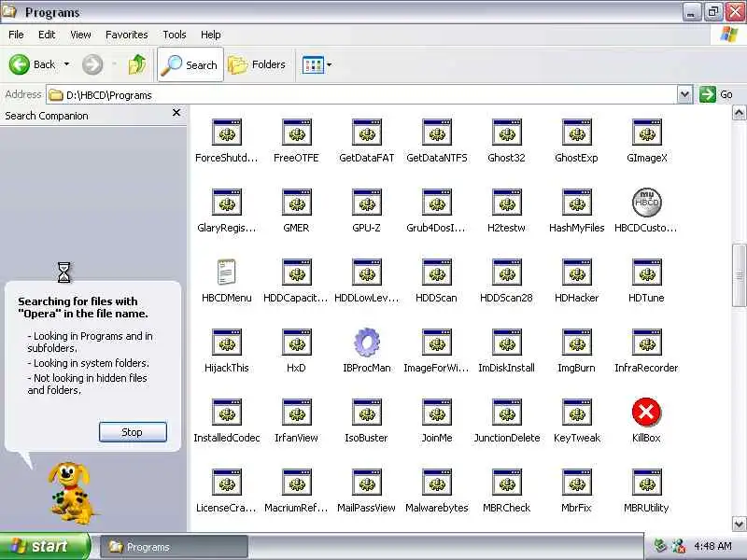
Task: Select the InstalledCodec icon
Action: [x=227, y=412]
